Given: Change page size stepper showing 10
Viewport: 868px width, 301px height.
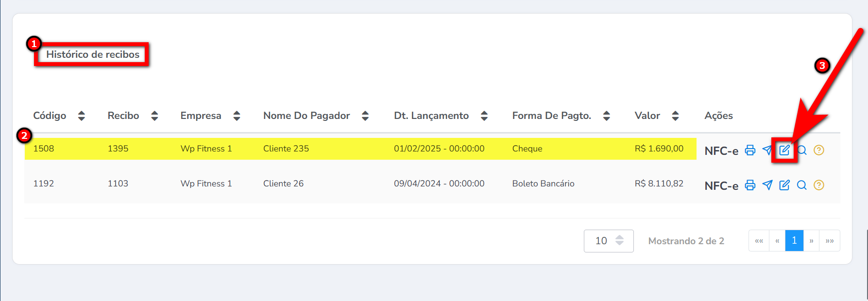Looking at the screenshot, I should coord(619,241).
